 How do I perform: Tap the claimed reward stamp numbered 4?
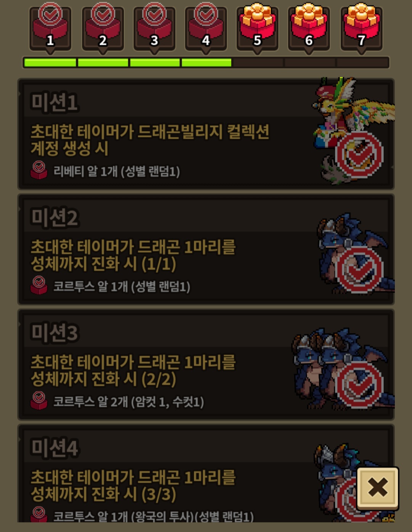[x=206, y=27]
